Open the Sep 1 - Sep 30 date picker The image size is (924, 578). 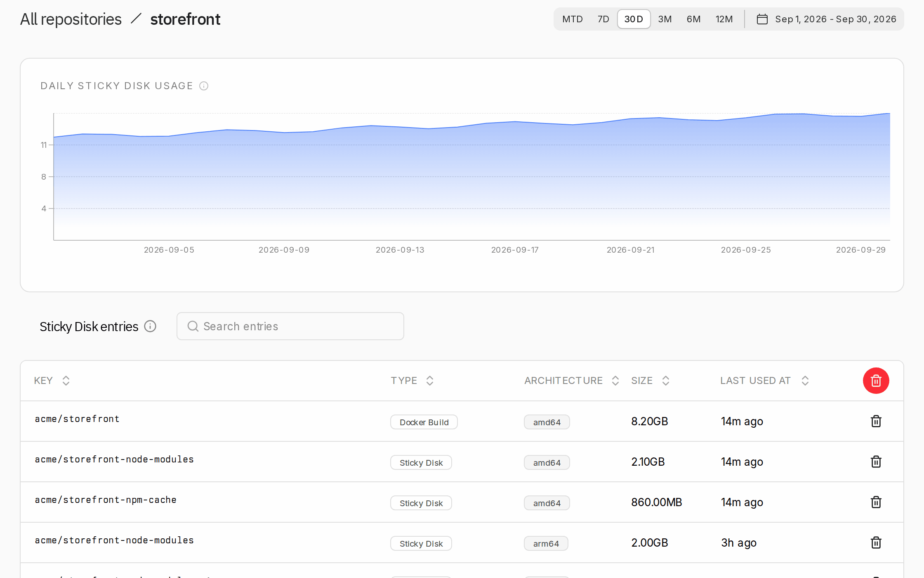click(827, 19)
